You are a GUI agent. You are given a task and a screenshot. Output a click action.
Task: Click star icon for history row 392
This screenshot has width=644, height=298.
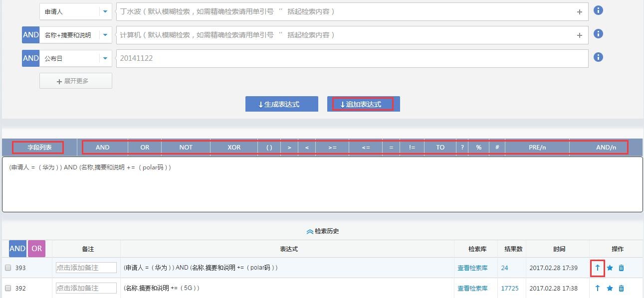pyautogui.click(x=610, y=288)
